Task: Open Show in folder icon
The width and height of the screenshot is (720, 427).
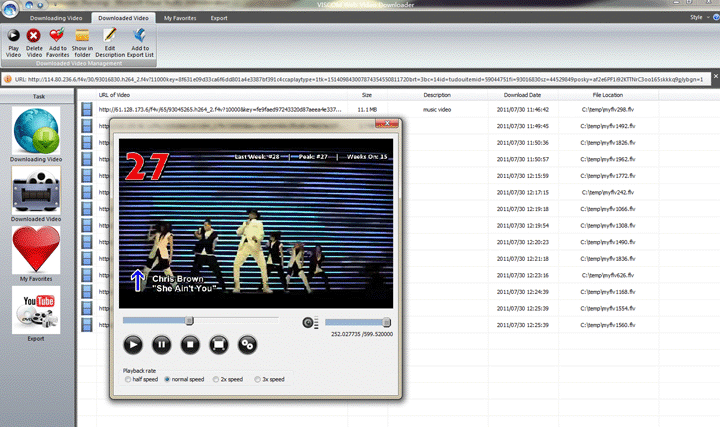Action: (82, 35)
